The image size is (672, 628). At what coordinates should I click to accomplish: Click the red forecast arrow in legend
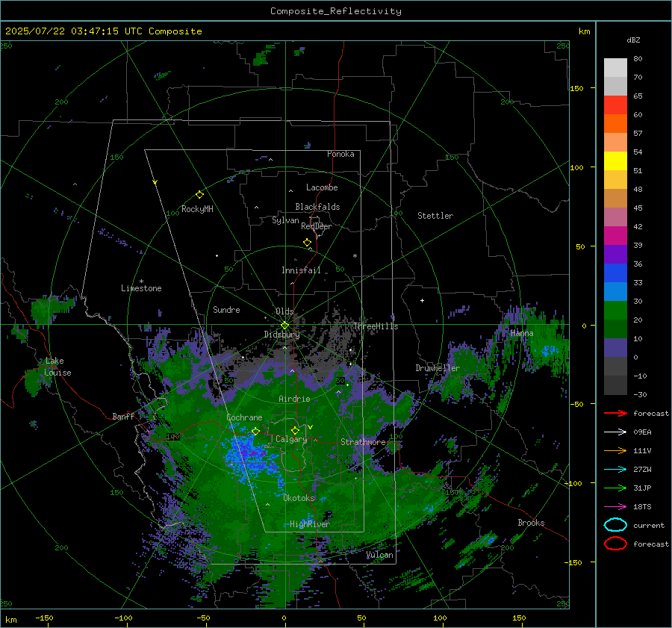tap(615, 413)
